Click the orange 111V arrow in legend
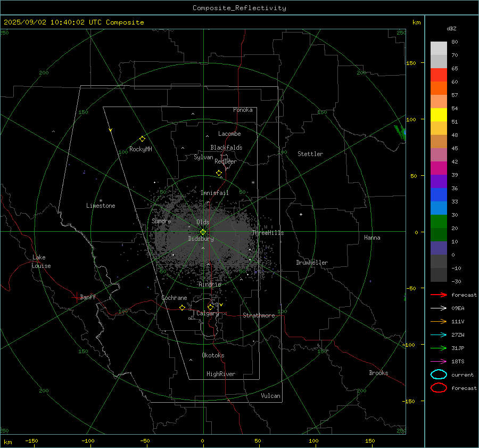This screenshot has width=479, height=448. click(x=439, y=321)
